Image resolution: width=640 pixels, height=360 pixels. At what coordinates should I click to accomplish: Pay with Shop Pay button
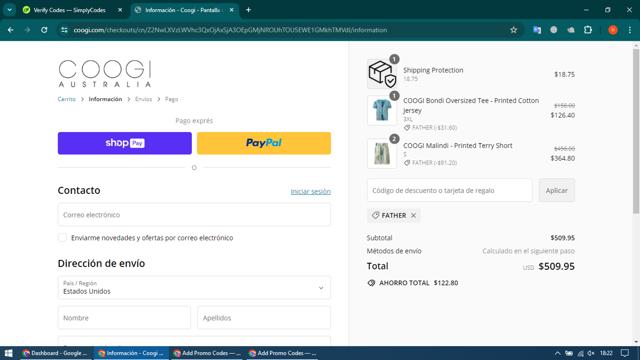click(124, 143)
